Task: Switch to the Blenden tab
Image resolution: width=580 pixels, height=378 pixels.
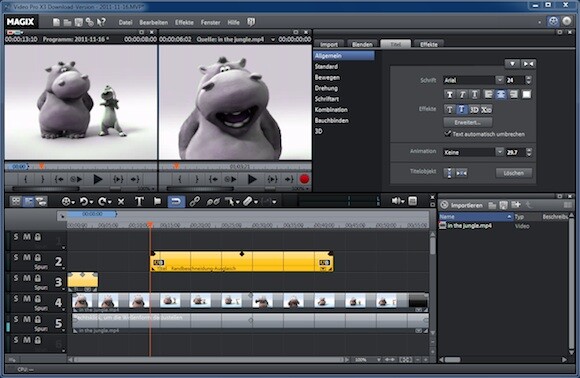Action: click(362, 44)
